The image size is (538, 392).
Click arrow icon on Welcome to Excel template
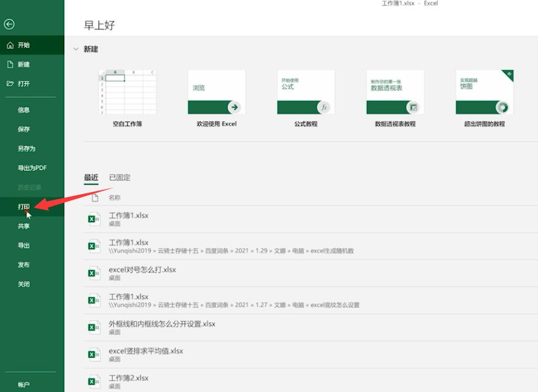click(x=234, y=107)
